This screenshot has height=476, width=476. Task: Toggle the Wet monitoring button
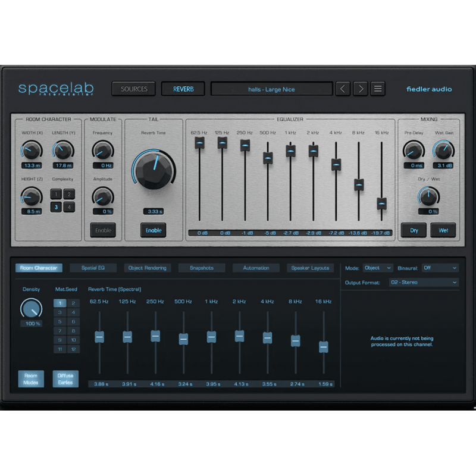443,230
